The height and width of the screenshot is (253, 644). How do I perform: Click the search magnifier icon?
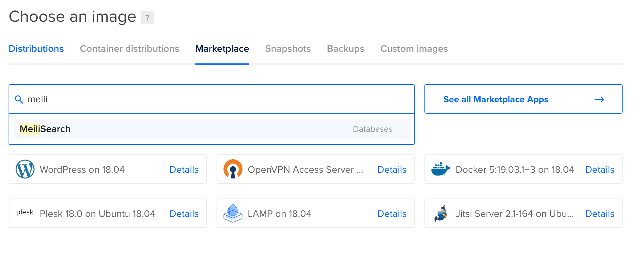point(19,100)
